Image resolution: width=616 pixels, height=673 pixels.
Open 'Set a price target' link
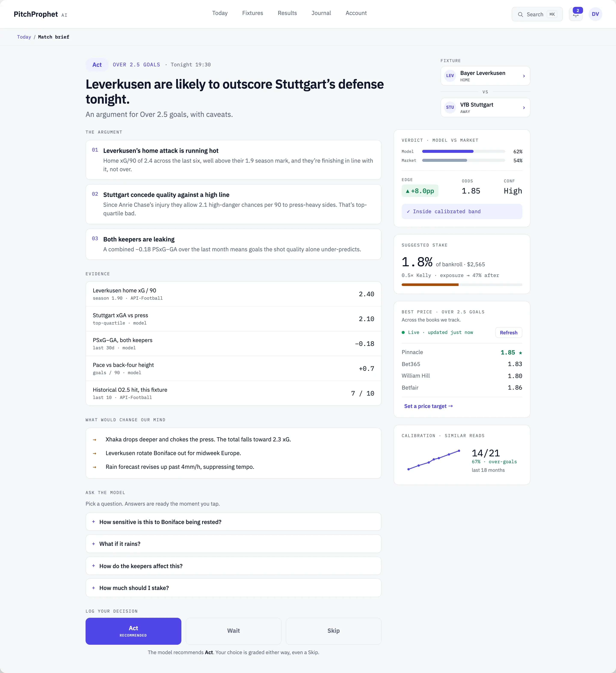tap(428, 406)
